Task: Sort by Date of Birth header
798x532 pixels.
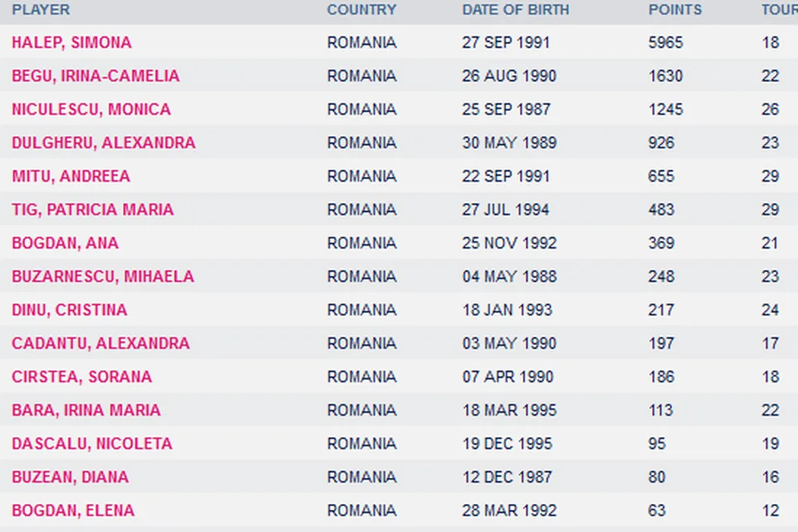Action: click(x=515, y=10)
